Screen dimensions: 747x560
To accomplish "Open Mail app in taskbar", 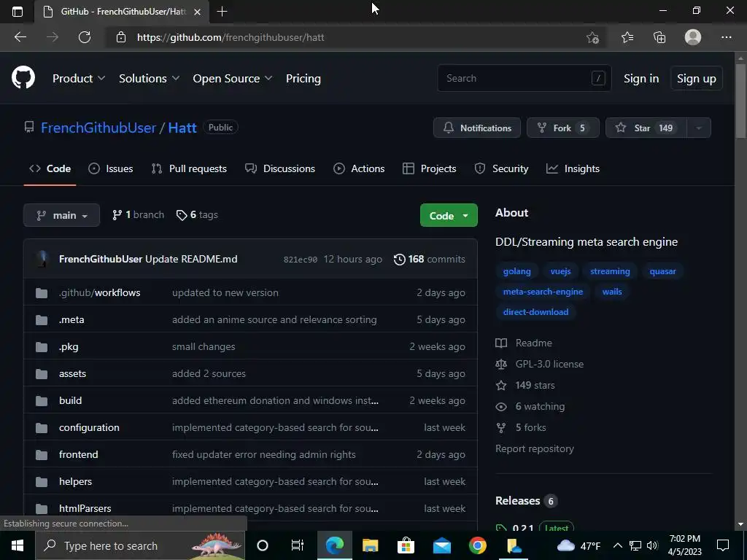I will coord(441,545).
